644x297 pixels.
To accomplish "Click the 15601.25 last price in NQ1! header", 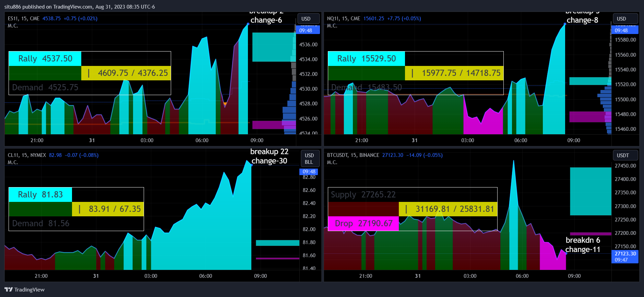I will click(x=374, y=19).
